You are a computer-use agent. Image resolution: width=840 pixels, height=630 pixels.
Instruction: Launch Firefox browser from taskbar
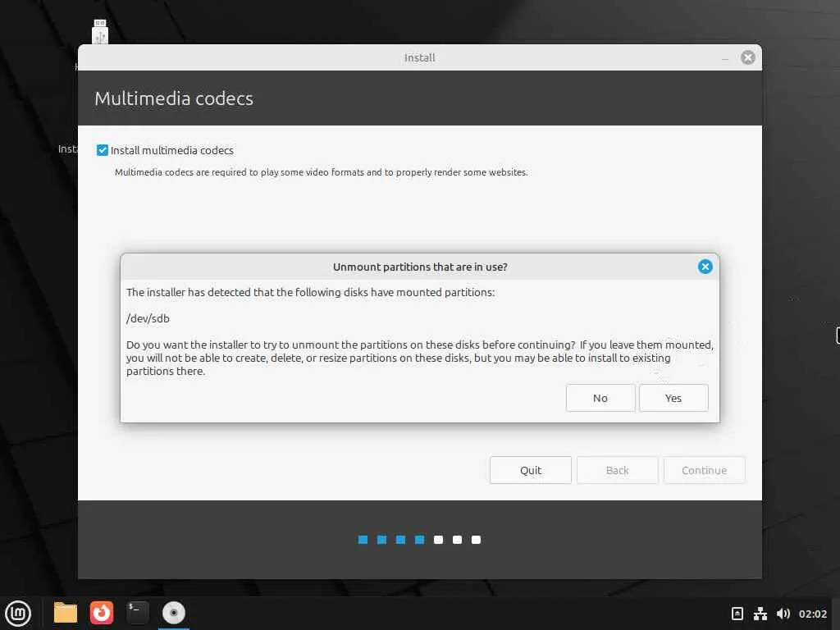click(x=101, y=613)
